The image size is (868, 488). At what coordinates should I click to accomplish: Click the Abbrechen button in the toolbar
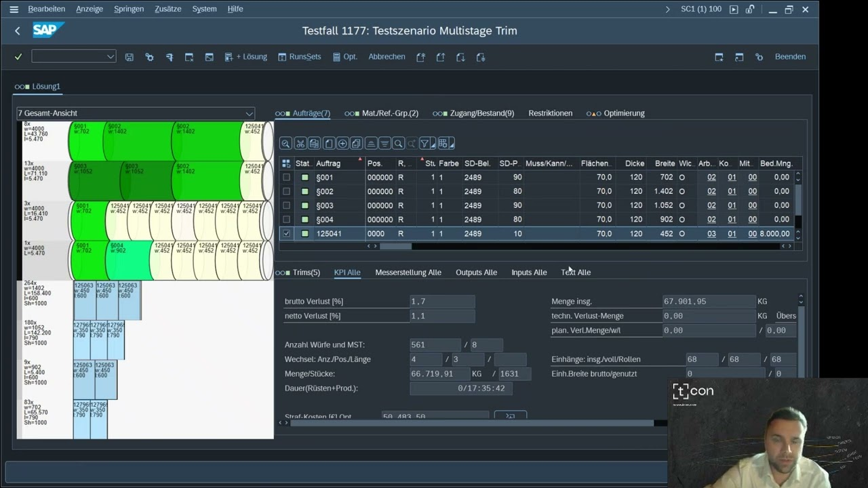tap(387, 57)
